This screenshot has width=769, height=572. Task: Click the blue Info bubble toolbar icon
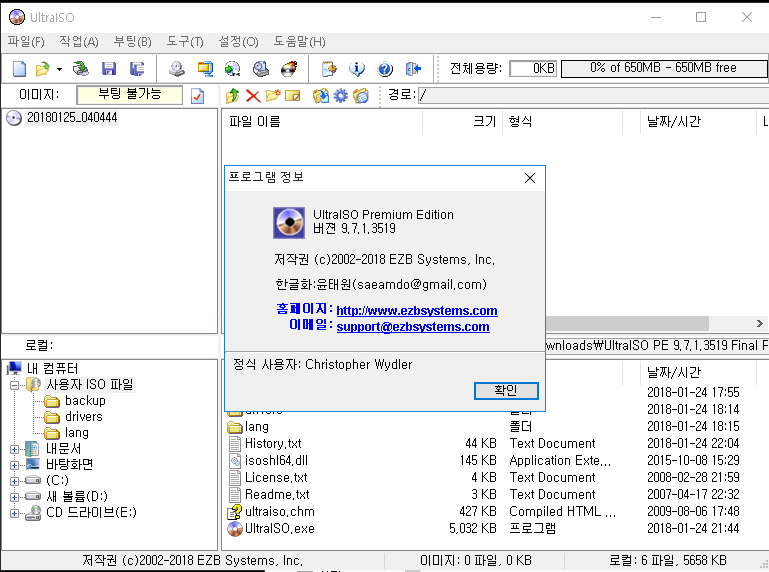tap(357, 69)
